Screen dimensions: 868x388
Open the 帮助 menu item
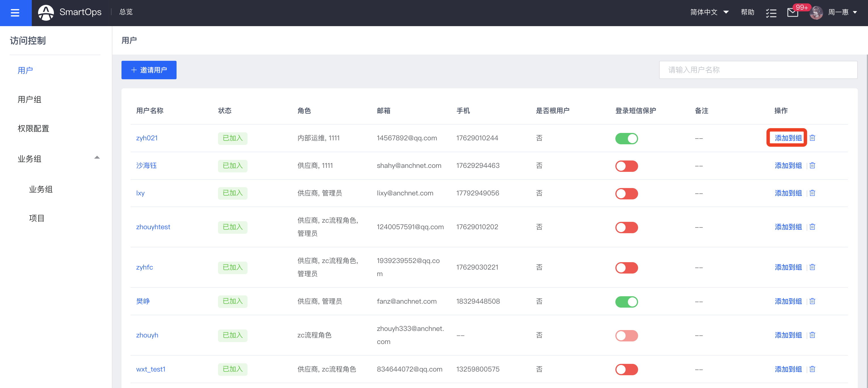[x=747, y=12]
